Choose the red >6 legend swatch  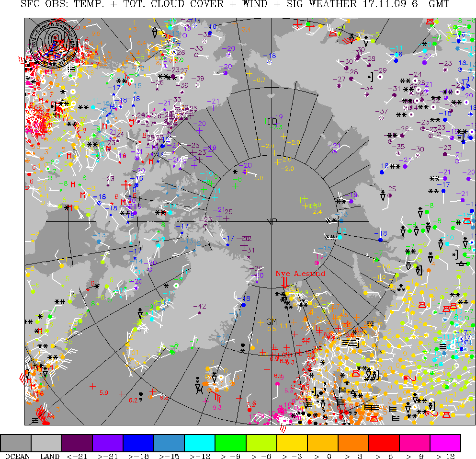[384, 443]
